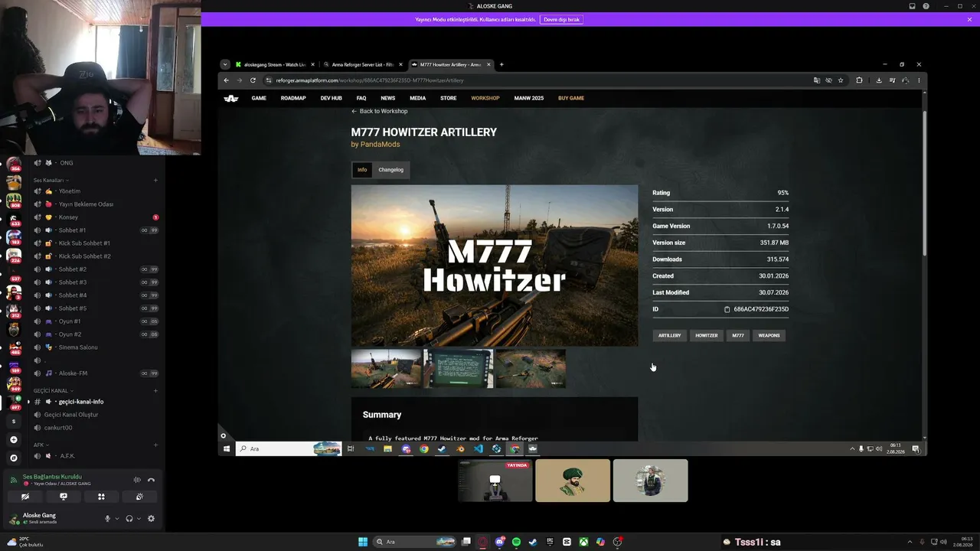Open Discord from the Windows taskbar
The height and width of the screenshot is (551, 980).
click(499, 542)
